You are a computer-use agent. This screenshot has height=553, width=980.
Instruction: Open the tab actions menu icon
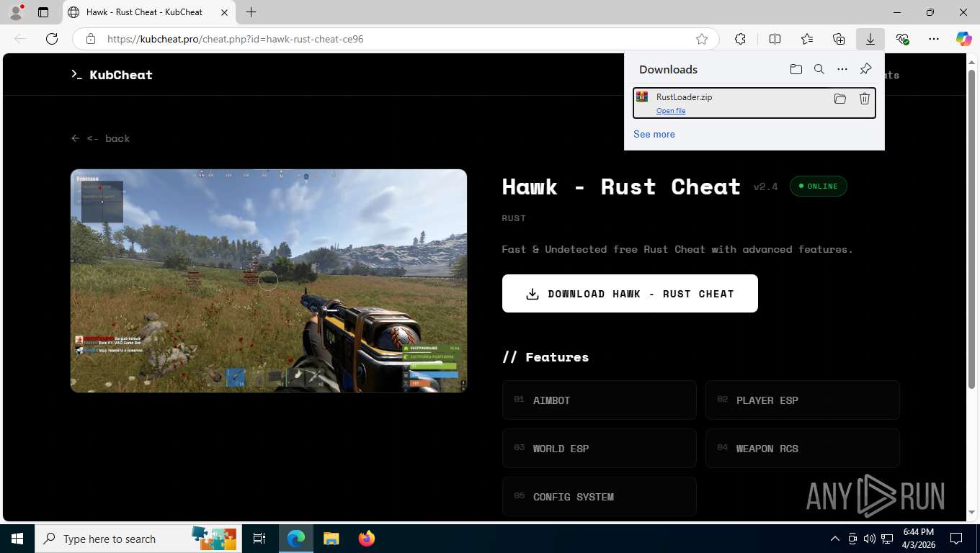click(43, 12)
